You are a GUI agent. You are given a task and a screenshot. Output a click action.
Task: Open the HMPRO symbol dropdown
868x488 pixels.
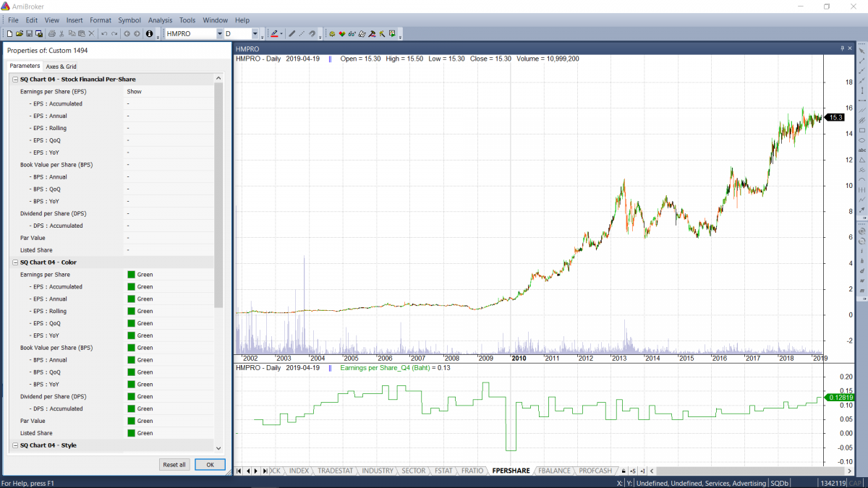(219, 34)
